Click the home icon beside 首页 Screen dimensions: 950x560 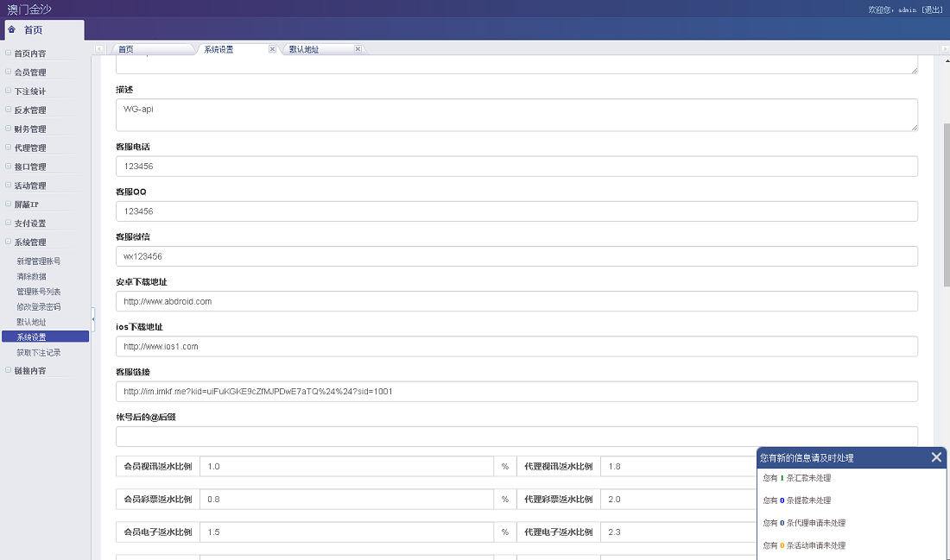coord(12,29)
